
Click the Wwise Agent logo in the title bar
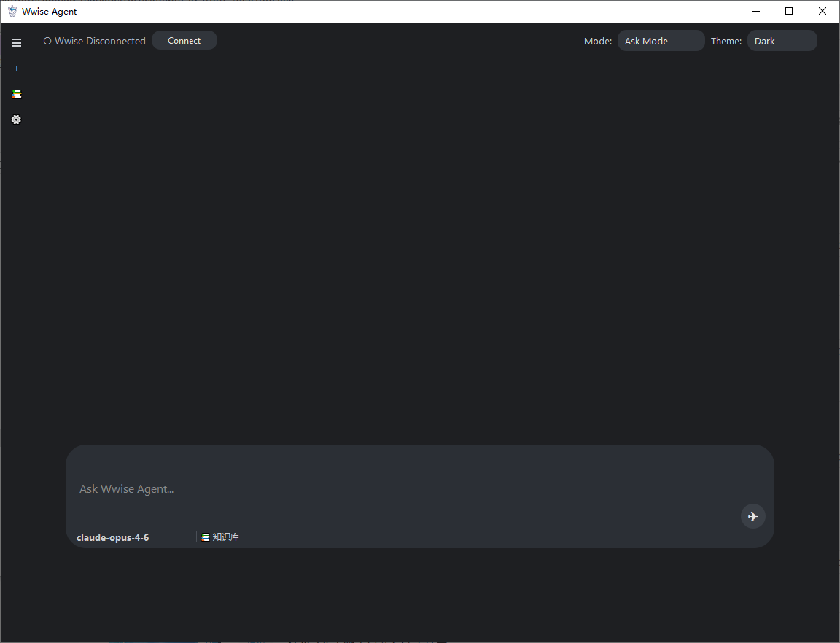click(x=12, y=11)
